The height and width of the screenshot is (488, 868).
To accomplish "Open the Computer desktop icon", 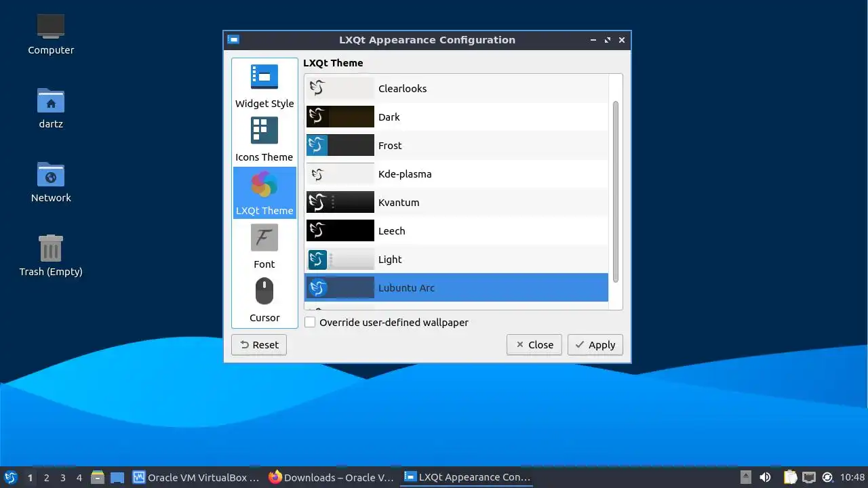I will click(x=51, y=34).
